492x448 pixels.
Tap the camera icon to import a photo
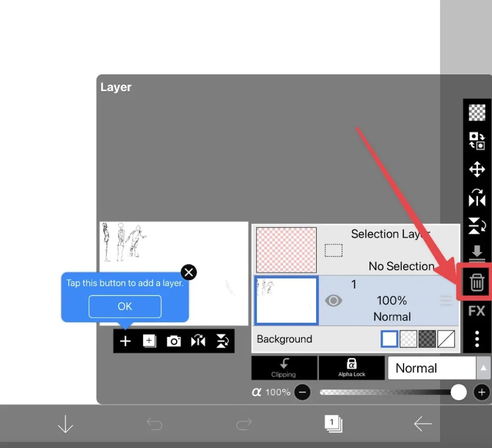click(173, 341)
